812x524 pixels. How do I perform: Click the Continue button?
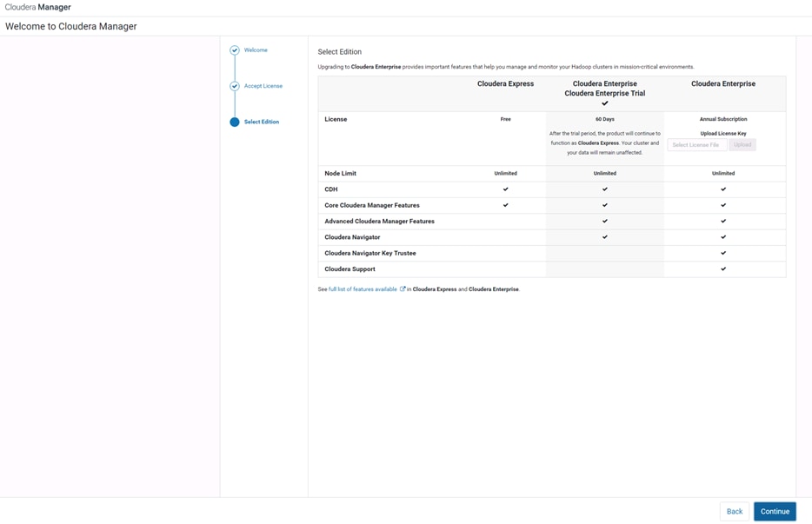(x=775, y=512)
